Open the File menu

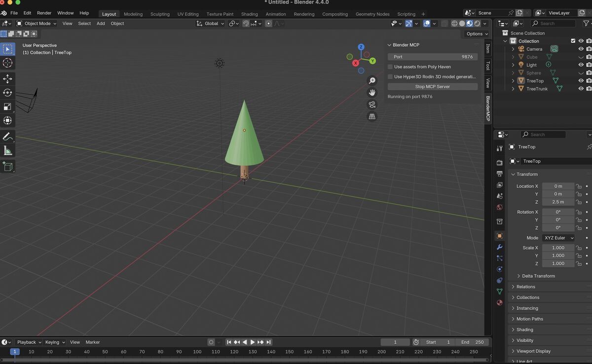(14, 13)
